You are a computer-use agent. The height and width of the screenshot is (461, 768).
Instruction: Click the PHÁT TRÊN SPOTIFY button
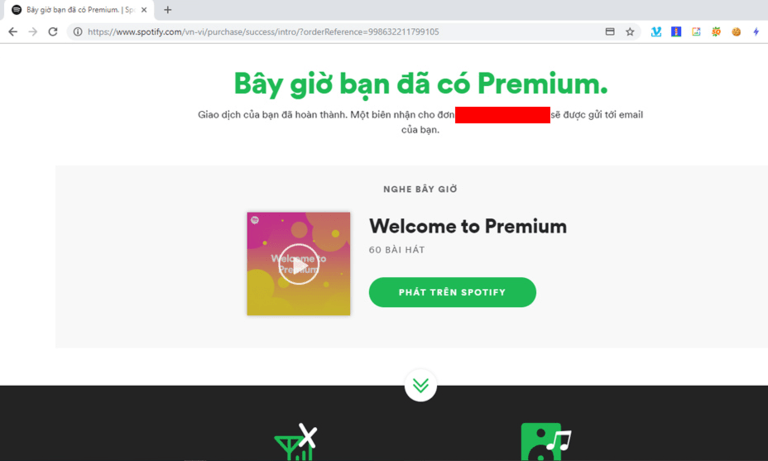[x=452, y=292]
